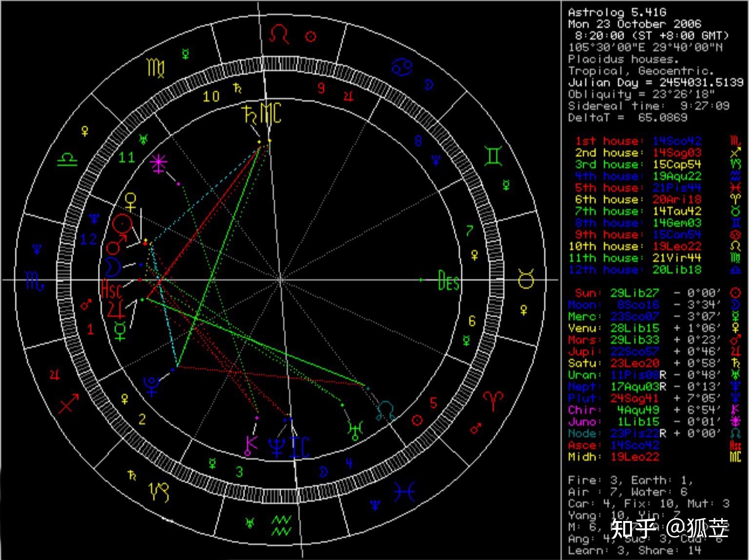Click the 'Julian Day = 2454031.5139' line
This screenshot has height=560, width=749.
click(x=655, y=82)
